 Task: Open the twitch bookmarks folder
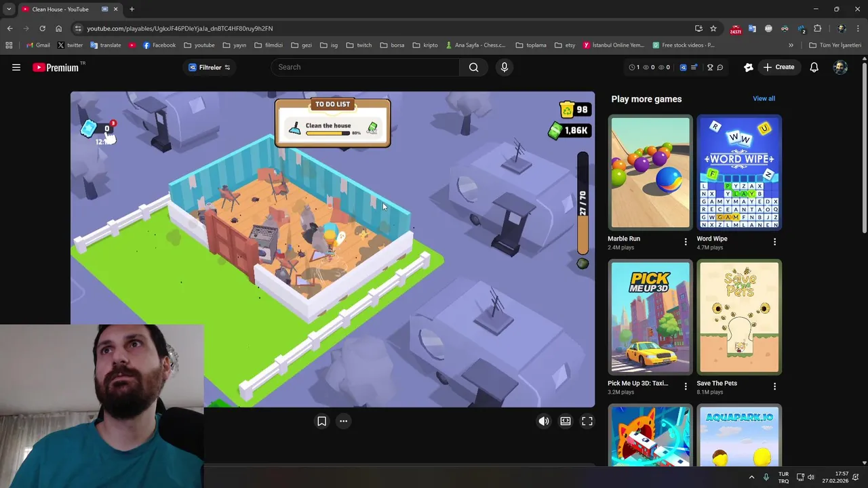[x=359, y=45]
